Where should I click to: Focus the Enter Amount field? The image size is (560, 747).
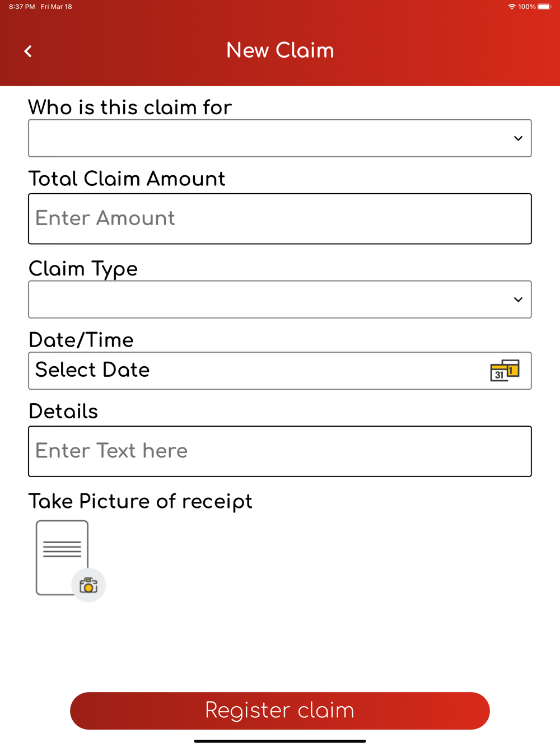(280, 219)
